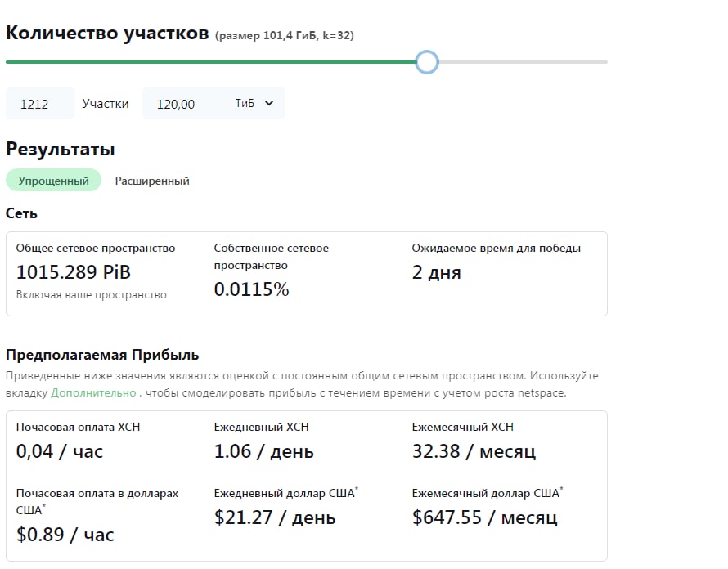Image resolution: width=728 pixels, height=569 pixels.
Task: Click the gray unfilled slider track
Action: click(523, 62)
